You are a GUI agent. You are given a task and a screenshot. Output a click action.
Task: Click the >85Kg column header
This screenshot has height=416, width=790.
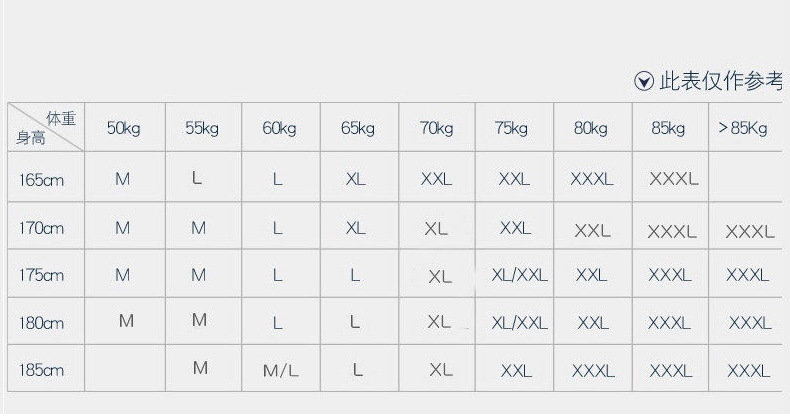pyautogui.click(x=743, y=128)
